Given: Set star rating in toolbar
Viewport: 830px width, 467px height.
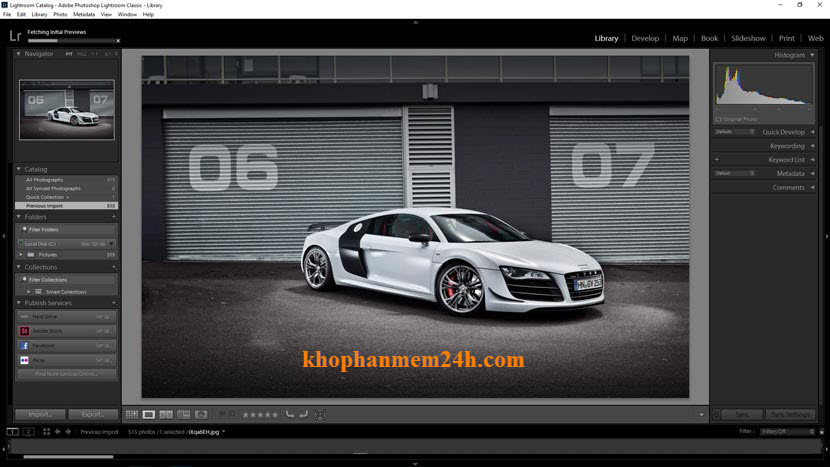Looking at the screenshot, I should pyautogui.click(x=260, y=414).
